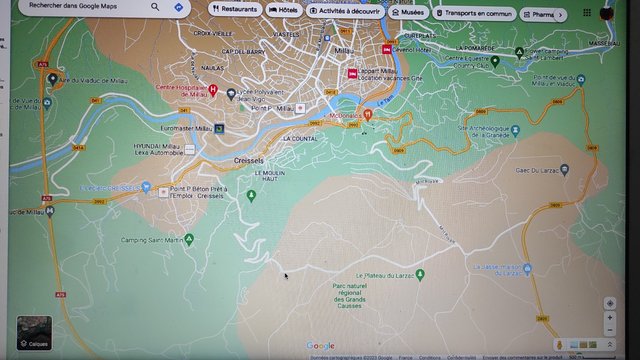
Task: Click the CAP-DEL-BARRY neighborhood label
Action: click(x=243, y=51)
